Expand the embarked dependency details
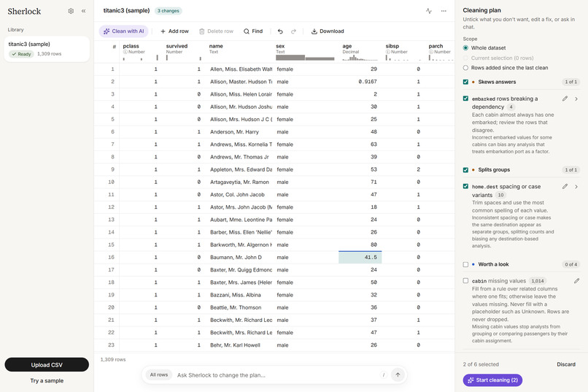Screen dimensions: 588x392 pos(576,99)
